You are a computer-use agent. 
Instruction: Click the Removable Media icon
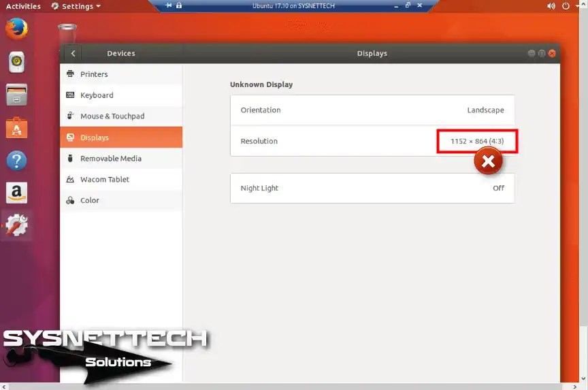coord(70,159)
